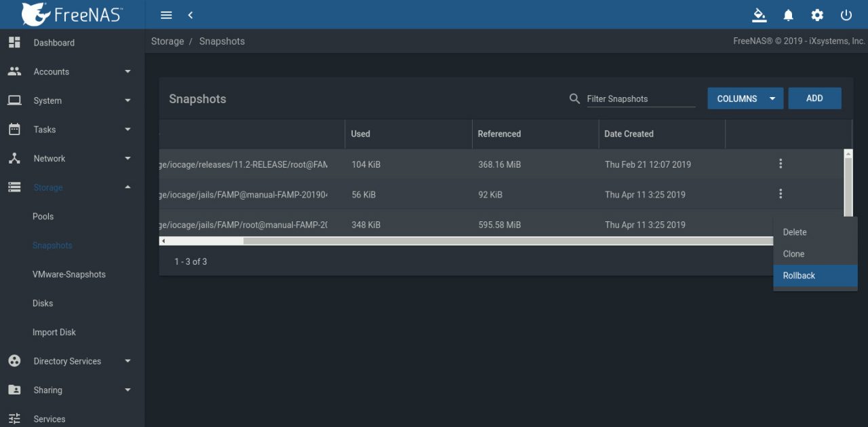Select Clone in the snapshot menu

coord(815,254)
